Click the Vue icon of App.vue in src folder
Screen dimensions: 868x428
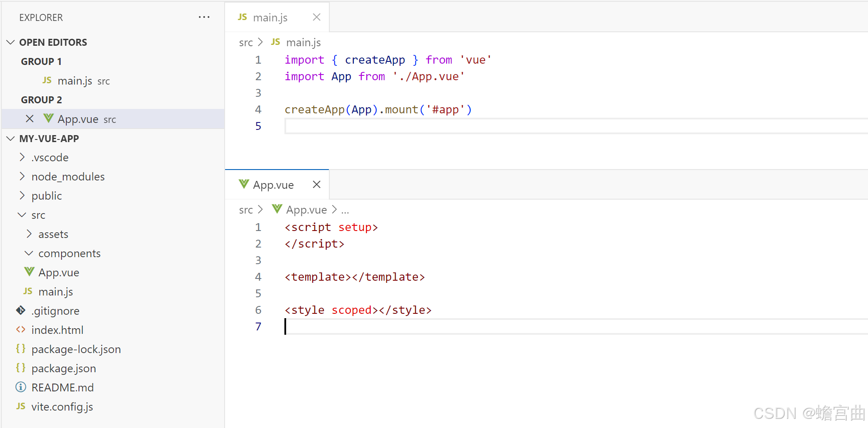pyautogui.click(x=29, y=272)
